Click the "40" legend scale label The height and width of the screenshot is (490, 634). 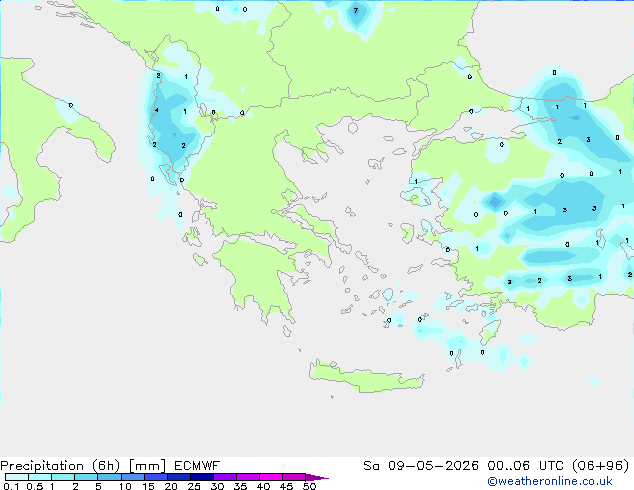point(263,486)
